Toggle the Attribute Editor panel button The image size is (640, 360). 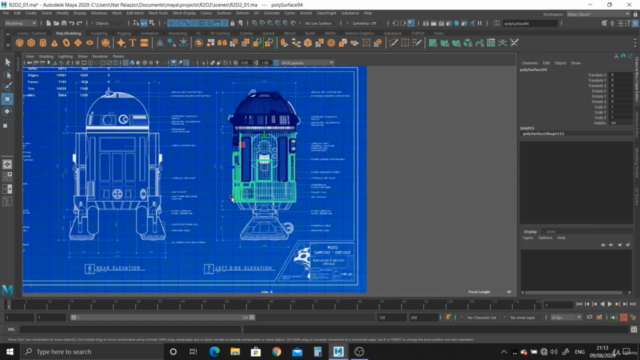click(620, 23)
